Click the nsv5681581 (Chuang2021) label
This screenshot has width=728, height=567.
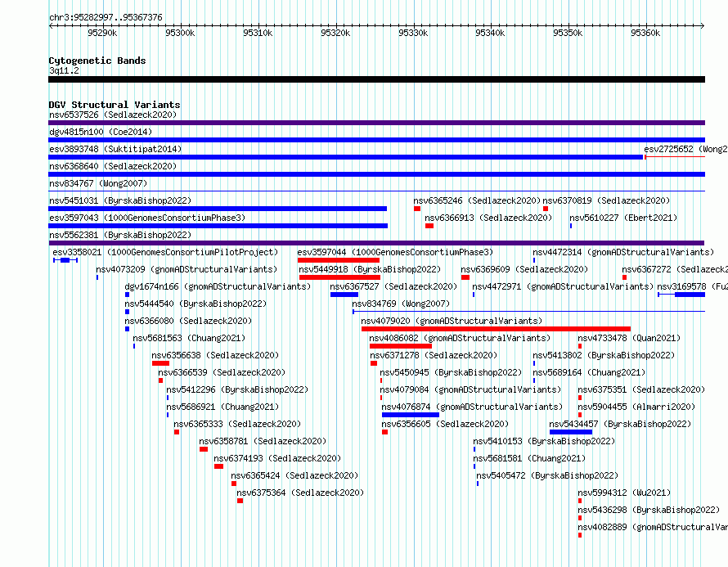point(528,458)
